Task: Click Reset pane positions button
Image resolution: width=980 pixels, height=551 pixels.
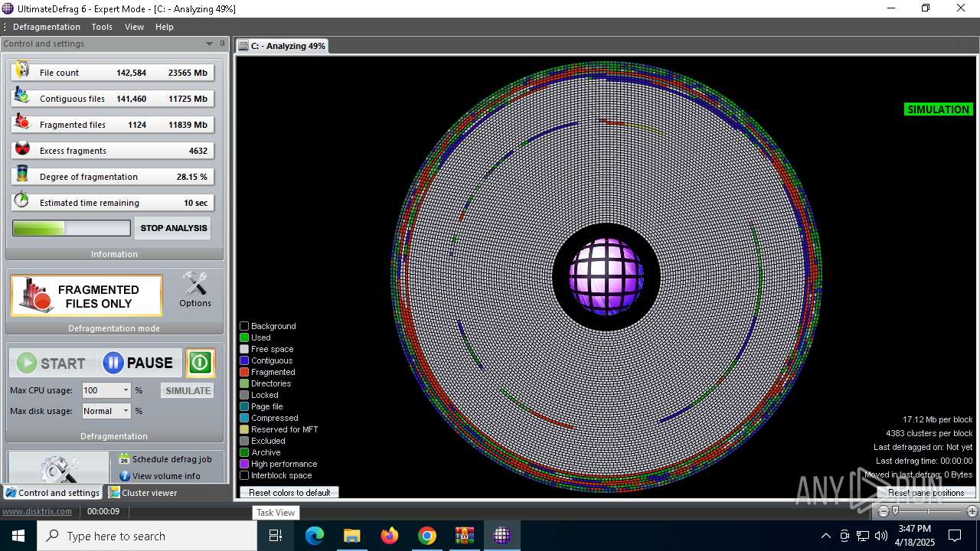Action: (926, 493)
